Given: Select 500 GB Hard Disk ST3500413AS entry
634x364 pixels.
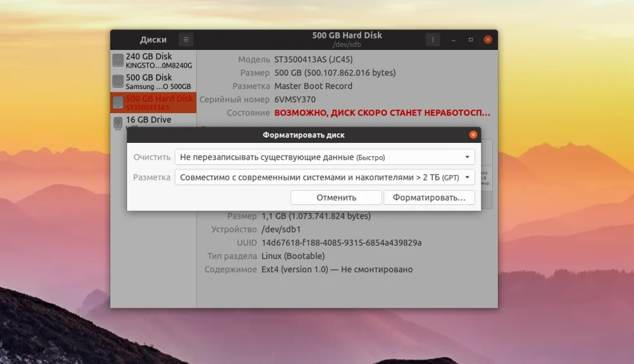Looking at the screenshot, I should [x=153, y=102].
